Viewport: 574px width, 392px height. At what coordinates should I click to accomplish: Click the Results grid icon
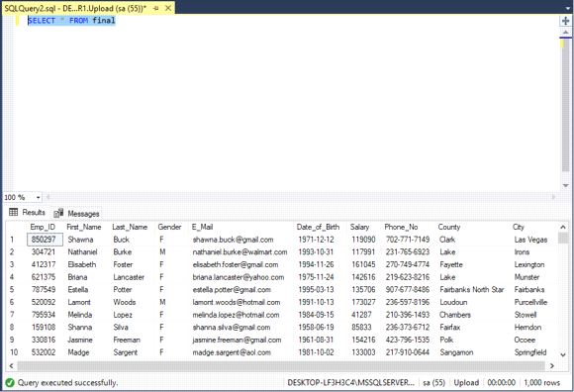(x=13, y=212)
